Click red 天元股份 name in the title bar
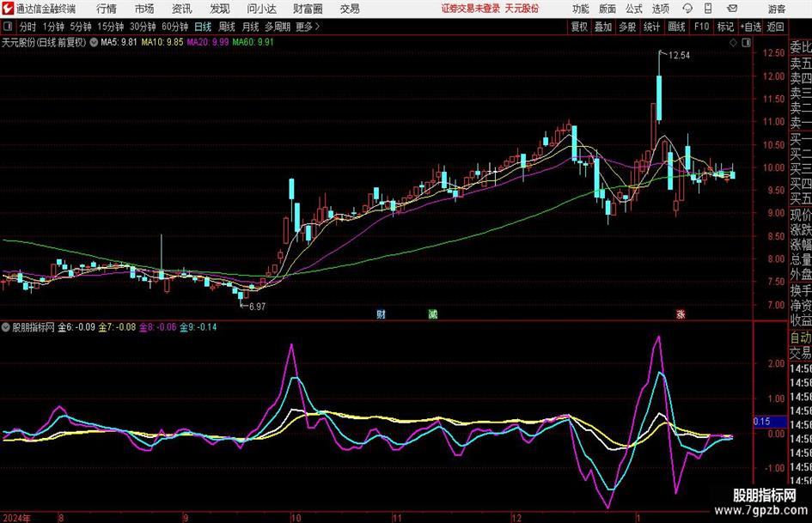Viewport: 812px width, 523px height. pyautogui.click(x=522, y=9)
